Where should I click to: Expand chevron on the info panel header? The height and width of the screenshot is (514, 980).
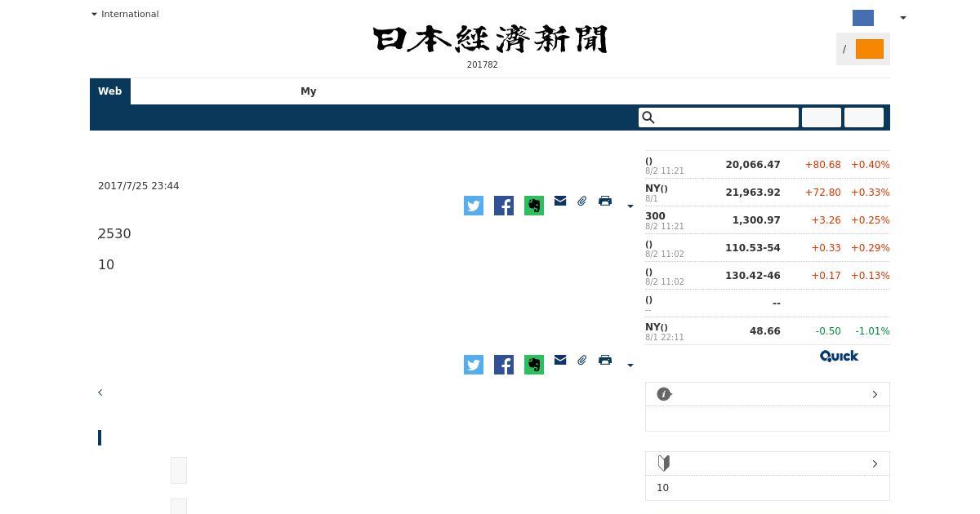click(x=875, y=394)
